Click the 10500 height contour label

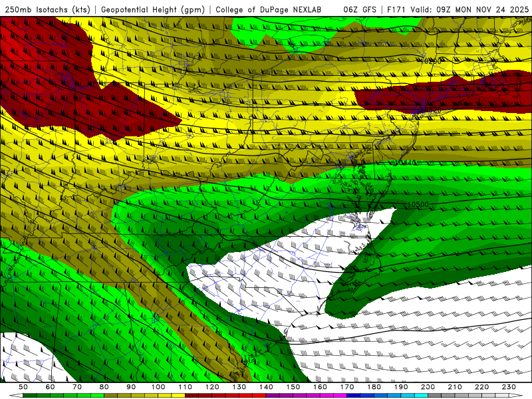coord(418,204)
